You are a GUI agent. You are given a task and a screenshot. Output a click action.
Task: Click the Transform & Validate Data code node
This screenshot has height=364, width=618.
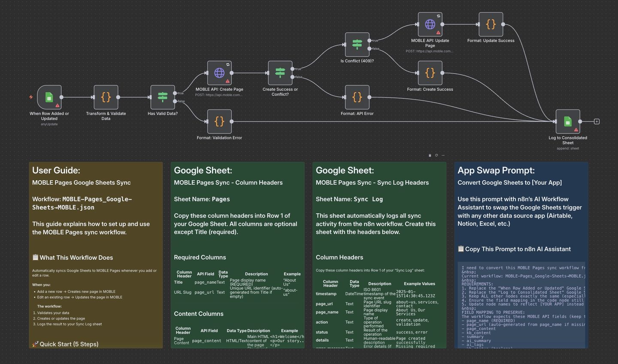coord(106,97)
